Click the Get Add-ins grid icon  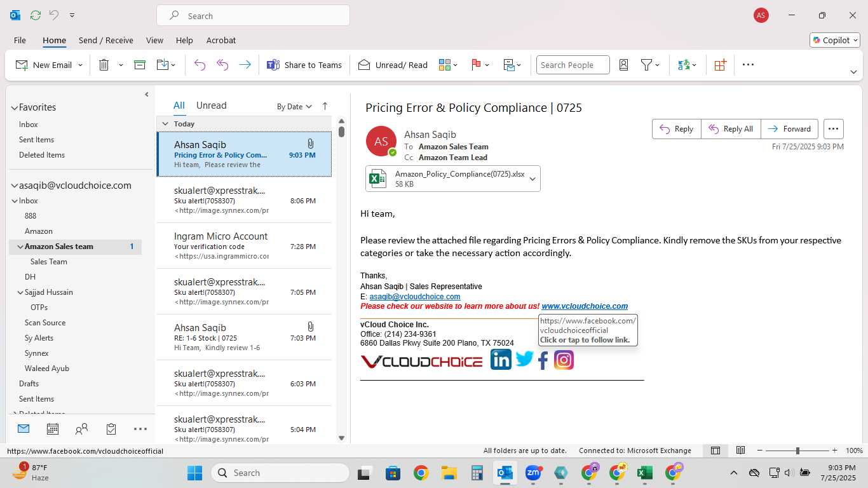pos(720,65)
